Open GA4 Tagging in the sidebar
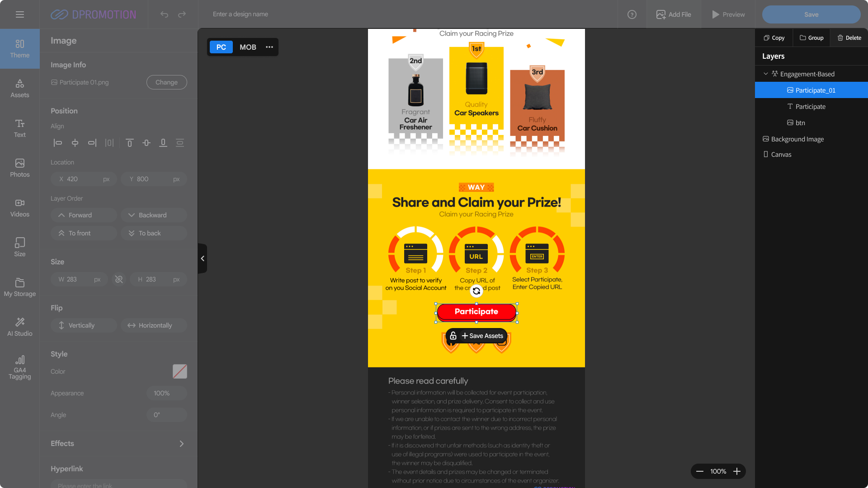 point(20,367)
